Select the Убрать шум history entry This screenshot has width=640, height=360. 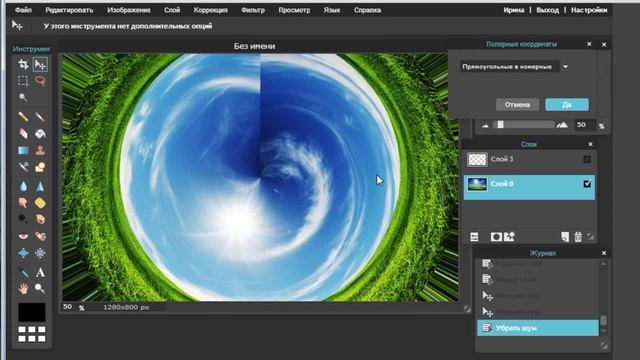click(538, 328)
